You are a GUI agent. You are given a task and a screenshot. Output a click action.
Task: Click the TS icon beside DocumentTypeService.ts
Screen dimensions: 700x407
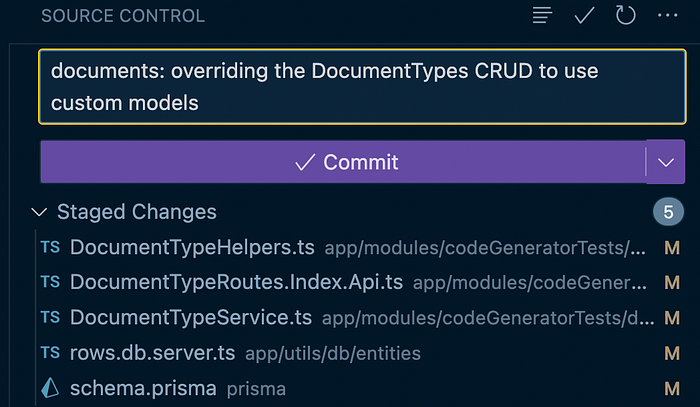50,317
